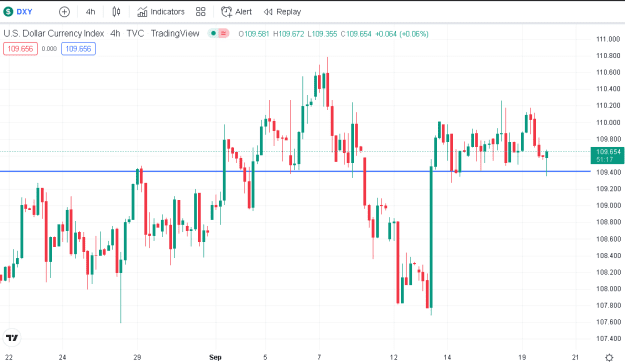Click the U.S. Dollar Currency Index title
Viewport: 625px width, 363px height.
pyautogui.click(x=54, y=33)
